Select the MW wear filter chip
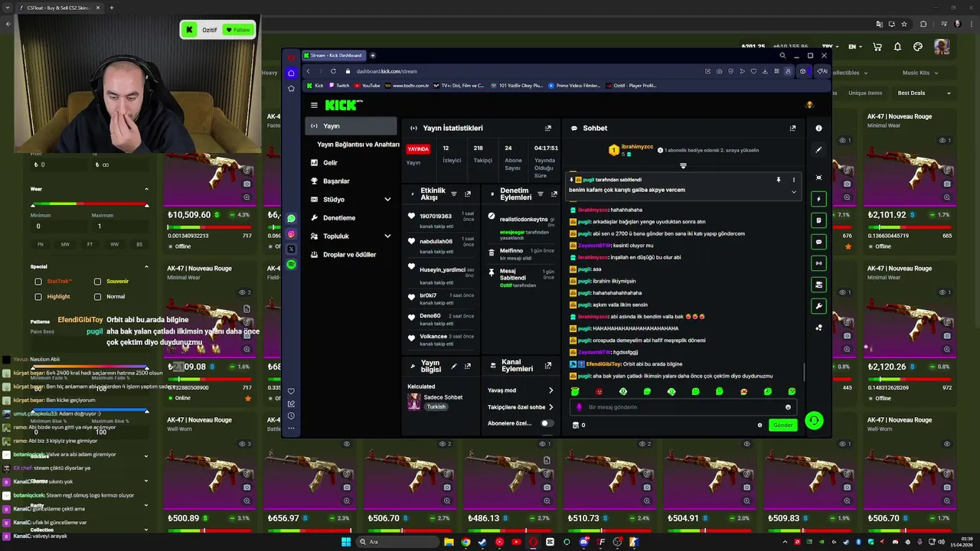The width and height of the screenshot is (980, 551). [65, 245]
